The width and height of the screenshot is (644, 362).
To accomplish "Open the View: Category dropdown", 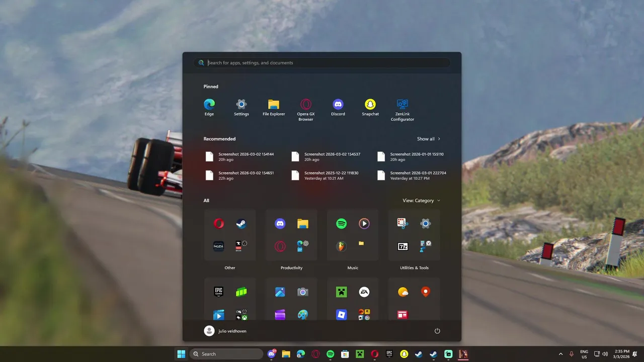I will (x=421, y=201).
